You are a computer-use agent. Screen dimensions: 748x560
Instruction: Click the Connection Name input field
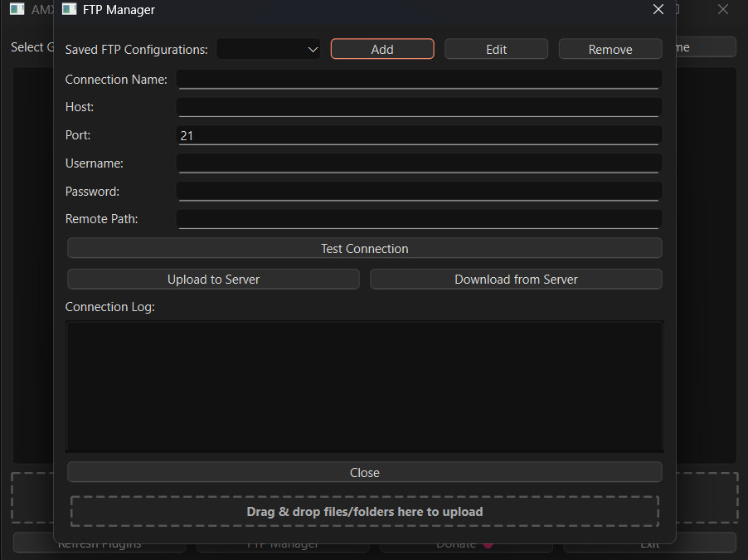click(419, 79)
